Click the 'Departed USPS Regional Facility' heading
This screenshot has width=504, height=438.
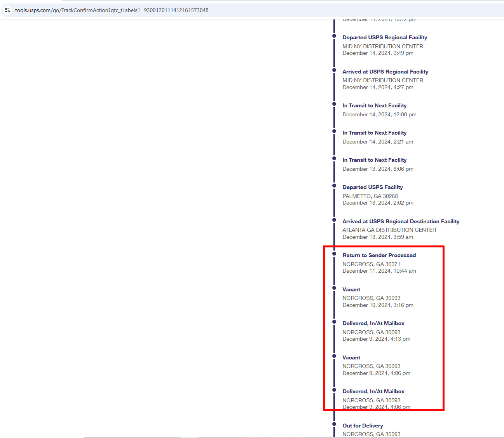385,37
